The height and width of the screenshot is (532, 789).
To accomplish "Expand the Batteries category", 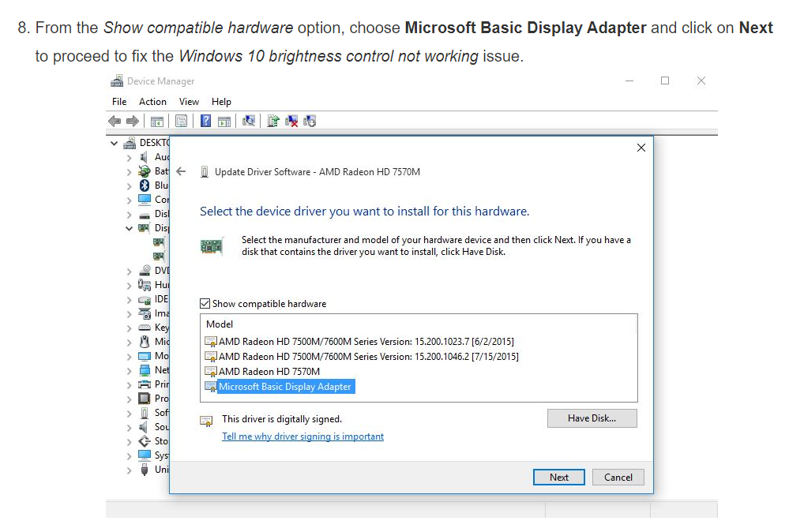I will [130, 170].
